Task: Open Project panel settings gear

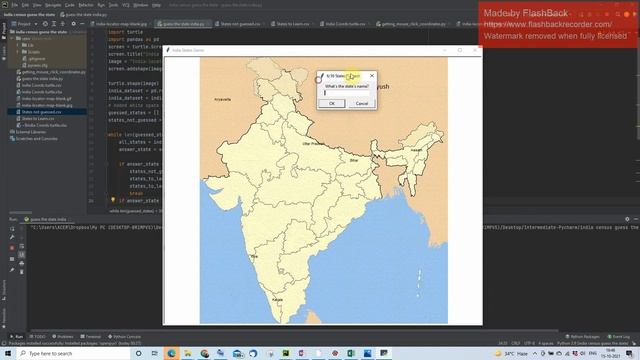Action: click(73, 24)
